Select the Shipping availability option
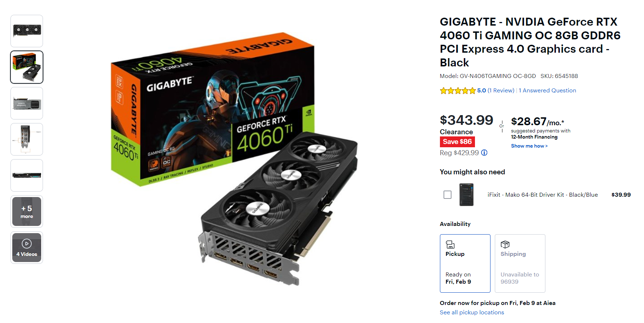The width and height of the screenshot is (644, 323). (520, 263)
